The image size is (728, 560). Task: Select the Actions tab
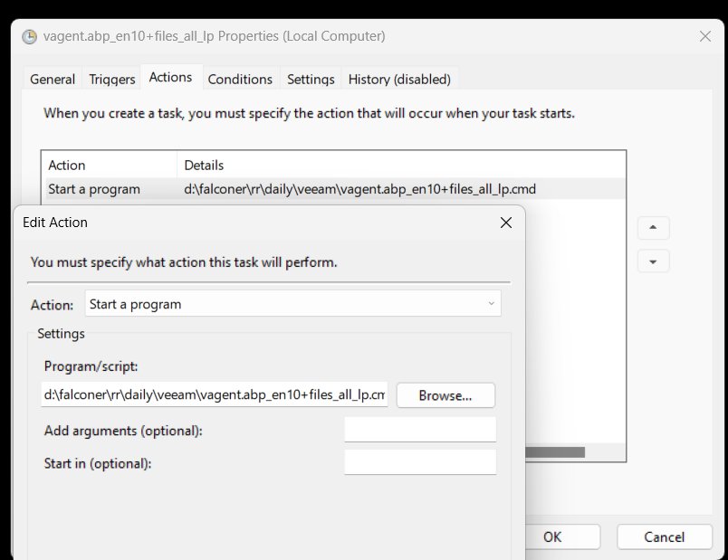coord(170,78)
